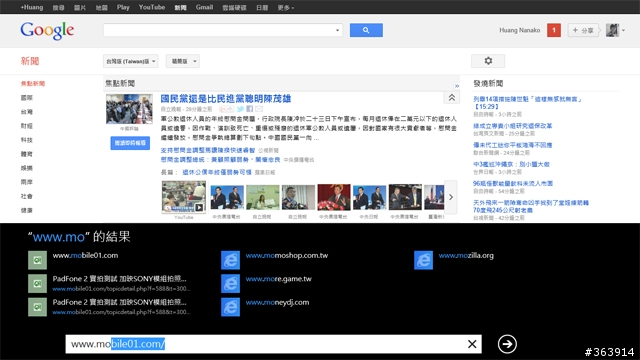Click the blue Google search button
The image size is (640, 360).
(x=366, y=30)
